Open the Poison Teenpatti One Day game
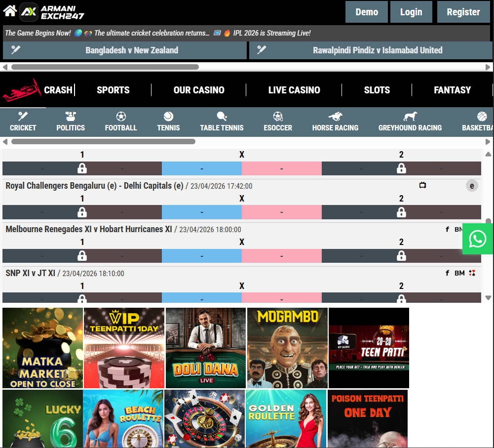 [368, 418]
